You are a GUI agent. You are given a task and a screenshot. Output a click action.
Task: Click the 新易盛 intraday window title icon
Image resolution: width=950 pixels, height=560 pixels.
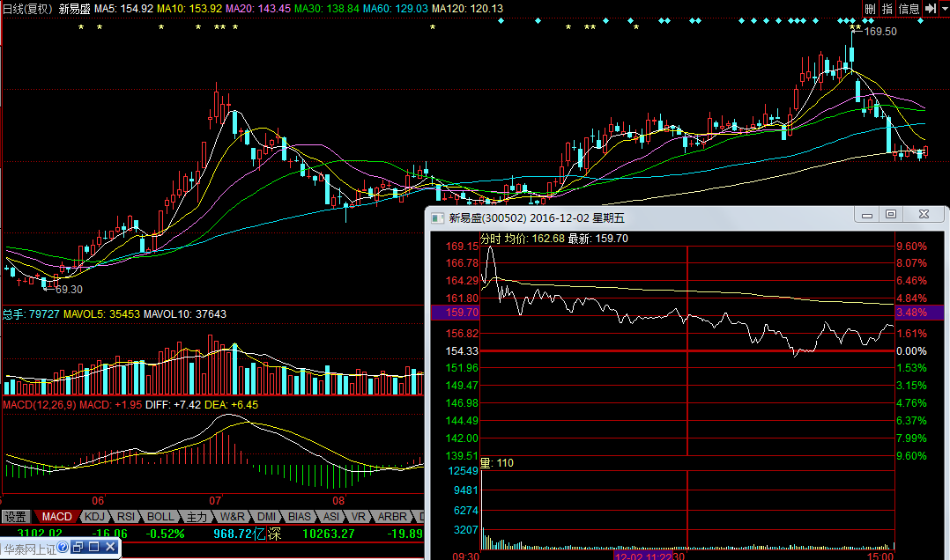pos(437,218)
